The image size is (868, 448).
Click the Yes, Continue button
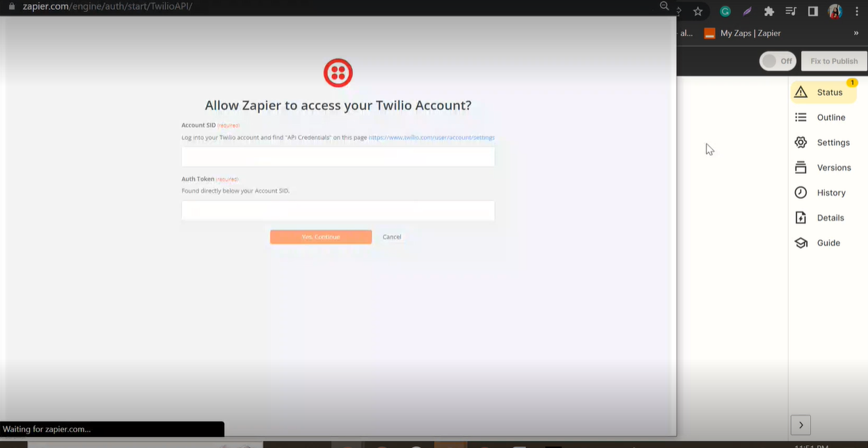tap(321, 237)
